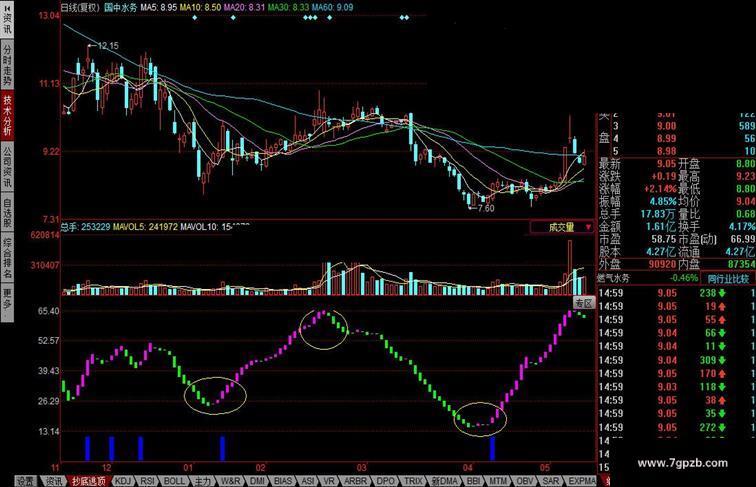Click the trade row with volume 272
Screen dimensions: 756x487
pyautogui.click(x=676, y=427)
